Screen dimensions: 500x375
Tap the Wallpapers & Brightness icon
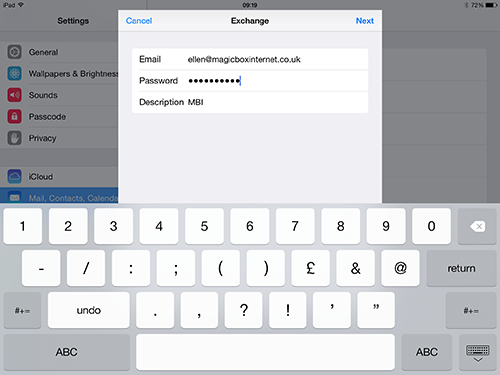14,73
